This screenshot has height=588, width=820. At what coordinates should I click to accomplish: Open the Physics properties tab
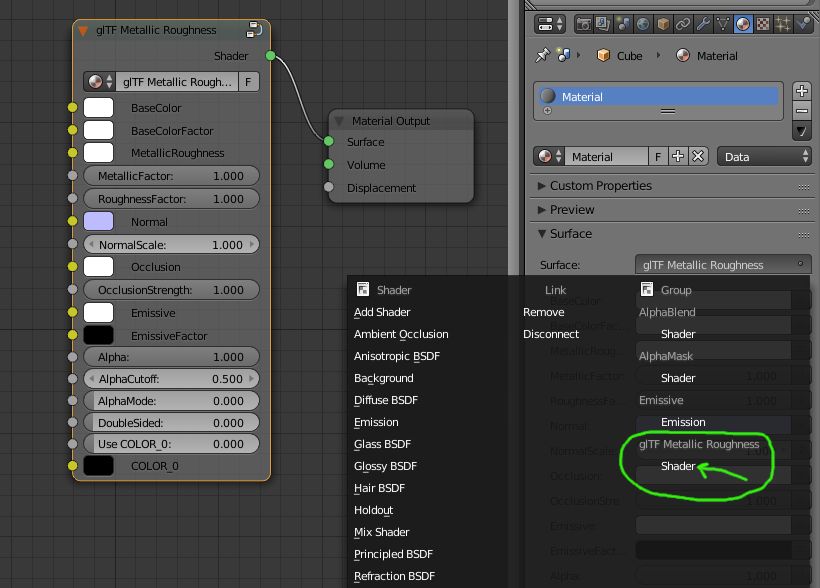[802, 24]
